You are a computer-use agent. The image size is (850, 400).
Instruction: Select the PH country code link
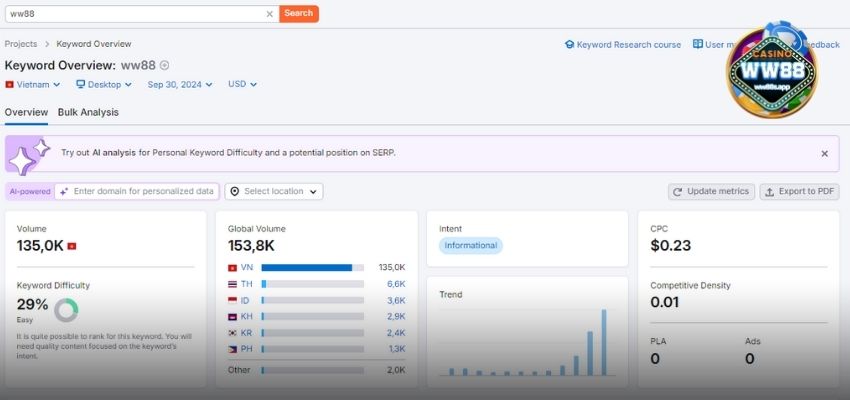point(247,349)
